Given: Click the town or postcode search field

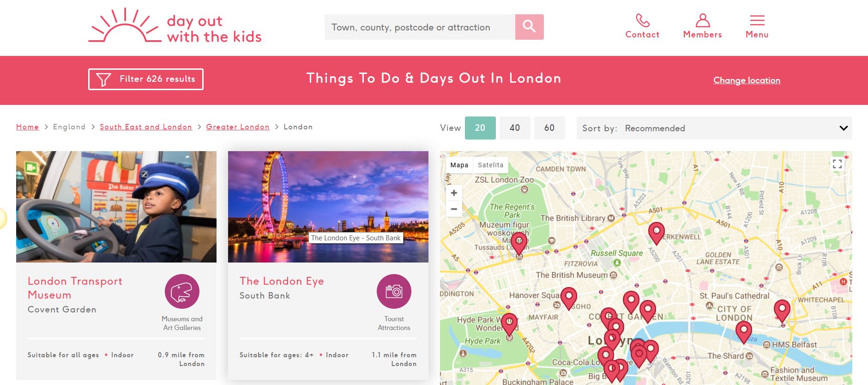Looking at the screenshot, I should point(420,27).
